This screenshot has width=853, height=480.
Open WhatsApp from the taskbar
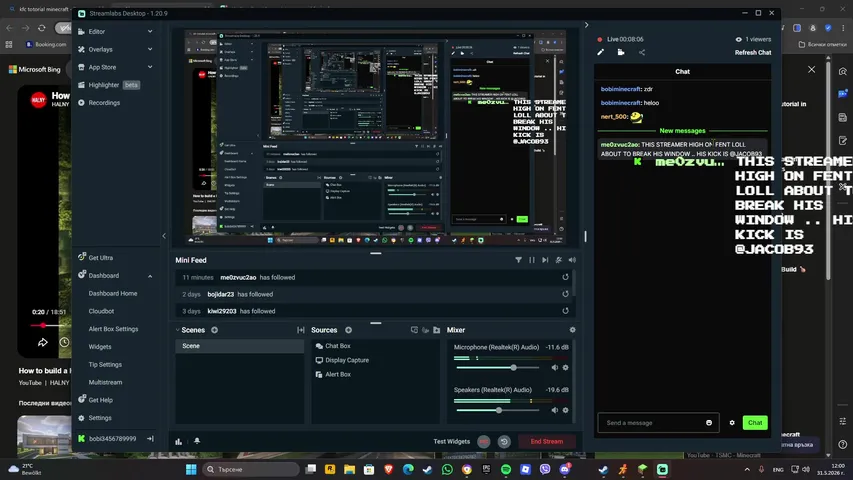[x=447, y=469]
